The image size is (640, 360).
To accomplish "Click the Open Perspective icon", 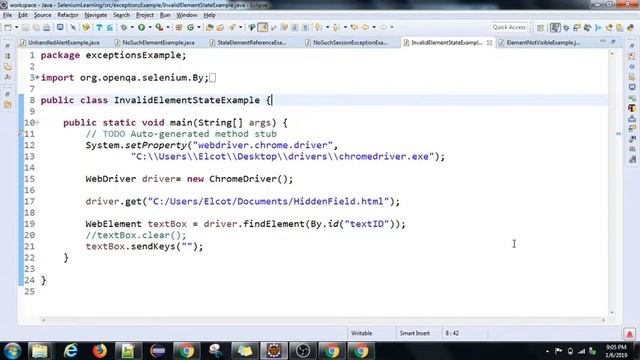I will pos(540,28).
